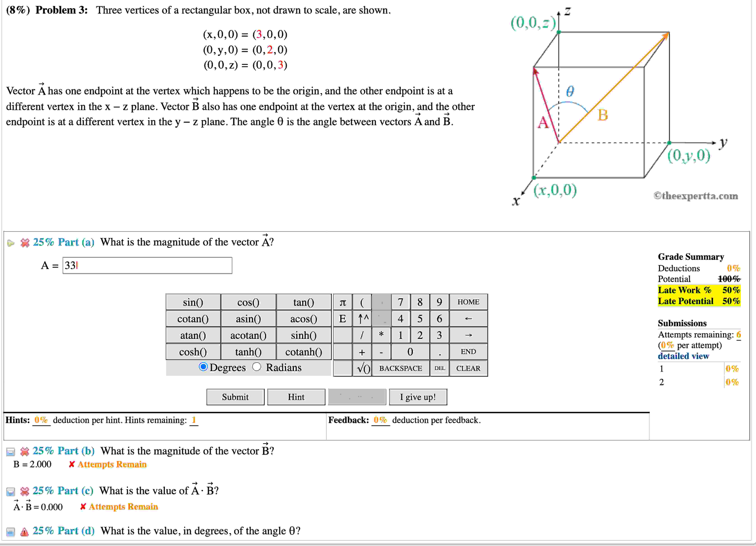Request a Hint for Part (a)
The width and height of the screenshot is (756, 546).
pyautogui.click(x=296, y=397)
